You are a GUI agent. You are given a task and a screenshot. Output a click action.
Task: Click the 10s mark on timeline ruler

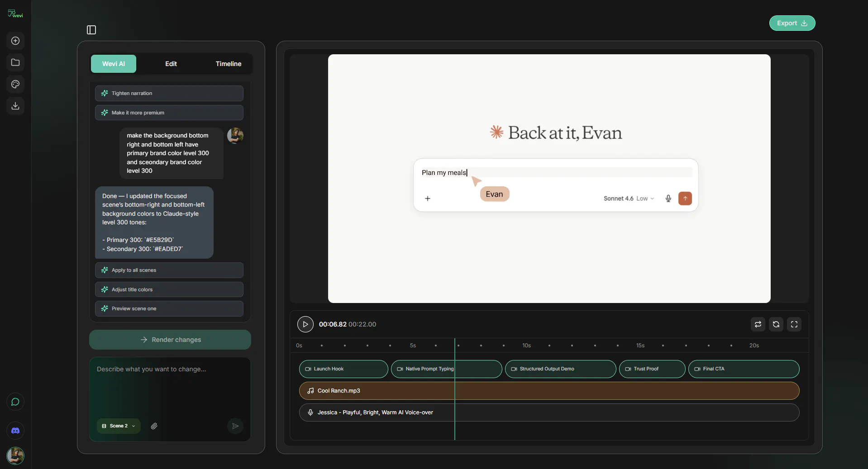(x=526, y=346)
